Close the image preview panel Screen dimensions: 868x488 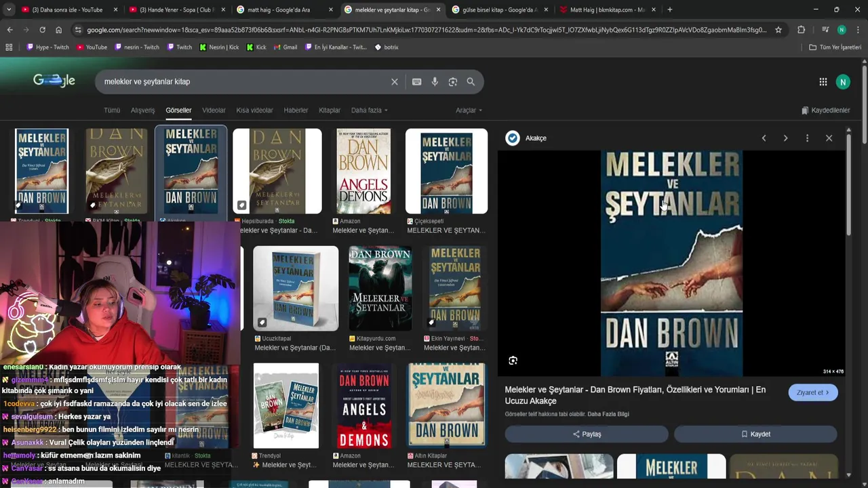tap(829, 138)
